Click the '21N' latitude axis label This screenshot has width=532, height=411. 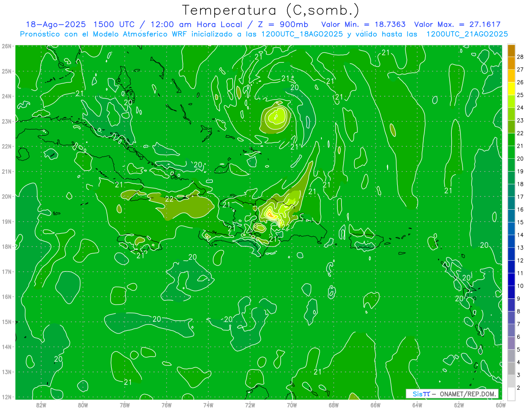(6, 172)
